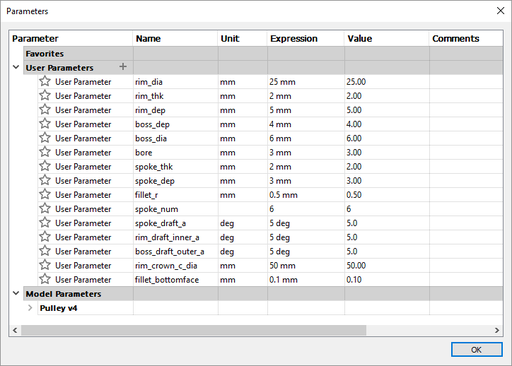
Task: Star the rim_crown_c_dia parameter
Action: tap(45, 265)
